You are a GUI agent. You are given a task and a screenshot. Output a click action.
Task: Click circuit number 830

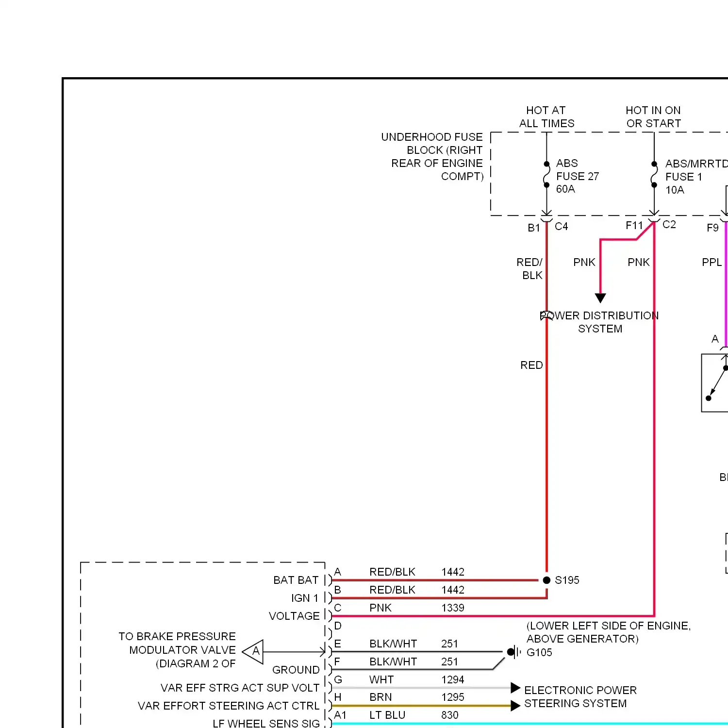coord(450,715)
